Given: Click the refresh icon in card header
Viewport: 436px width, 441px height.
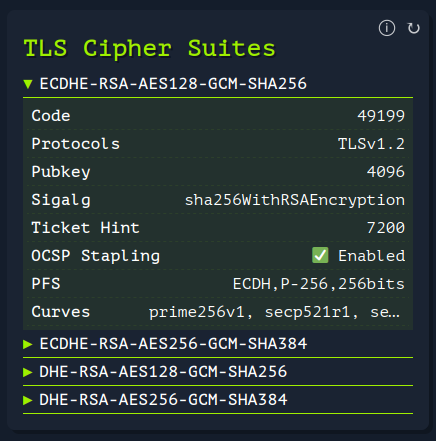Looking at the screenshot, I should 414,28.
